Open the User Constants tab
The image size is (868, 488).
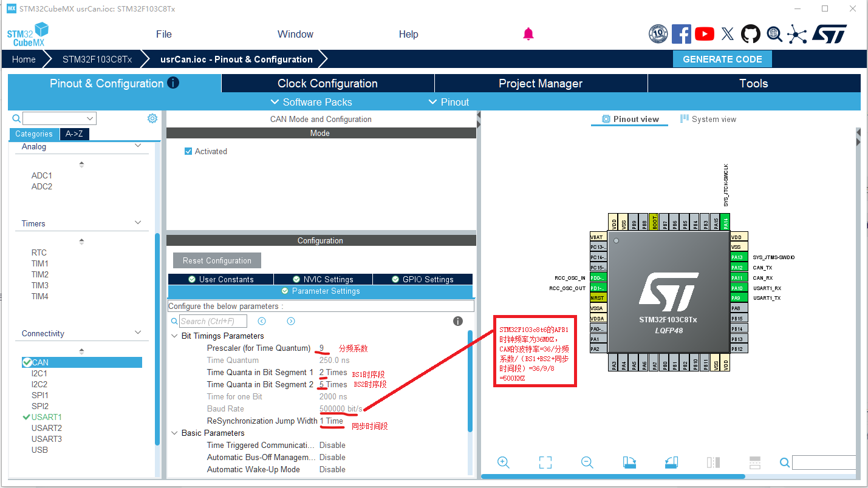[x=220, y=279]
